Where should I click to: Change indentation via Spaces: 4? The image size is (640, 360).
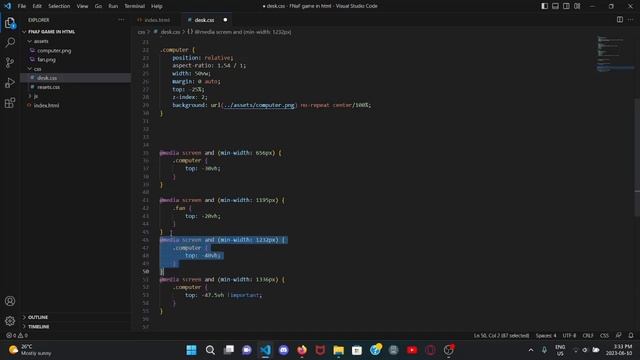pyautogui.click(x=546, y=335)
